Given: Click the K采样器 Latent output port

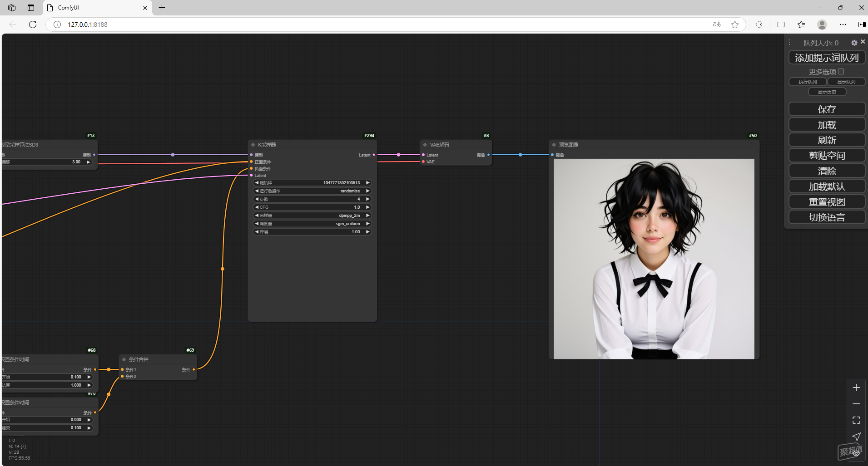Looking at the screenshot, I should (x=374, y=155).
